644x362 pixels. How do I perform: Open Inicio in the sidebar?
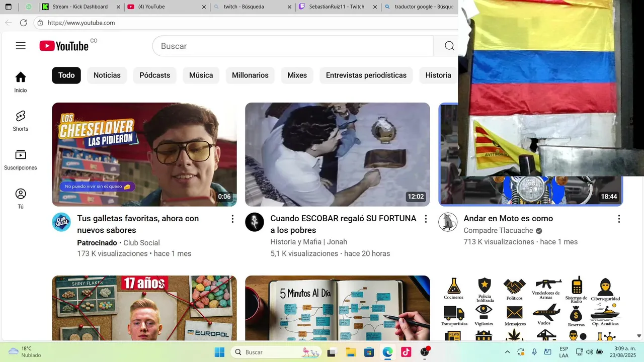(21, 82)
